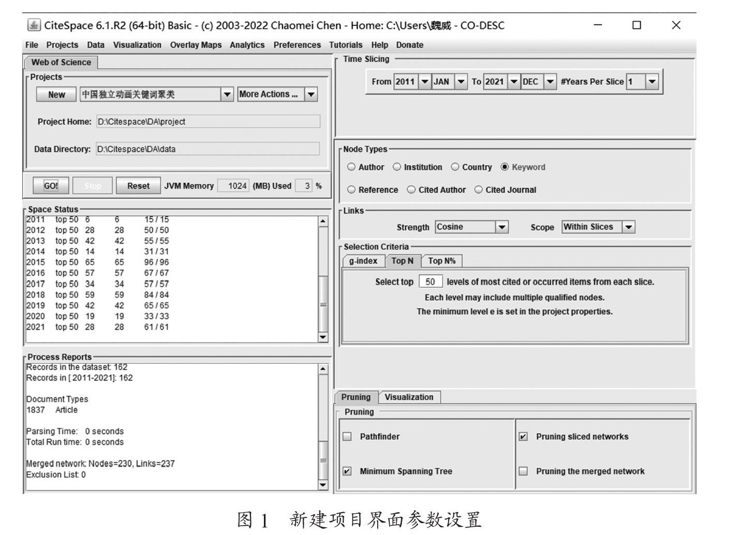Select the Keyword node type

pos(505,167)
